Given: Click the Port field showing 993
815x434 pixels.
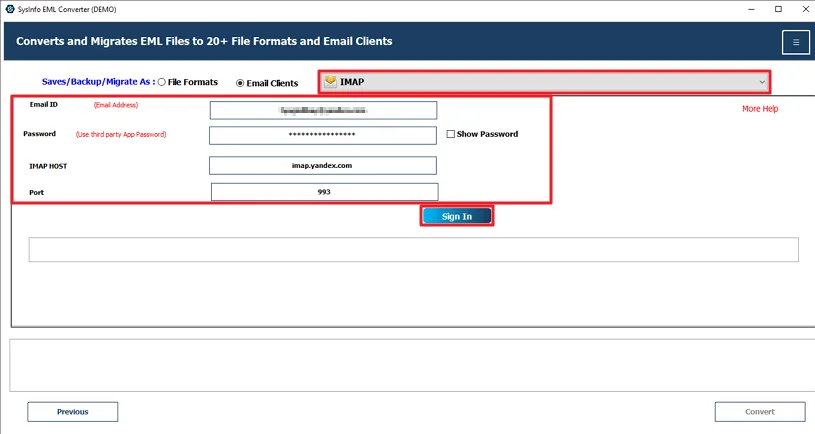Looking at the screenshot, I should tap(324, 192).
